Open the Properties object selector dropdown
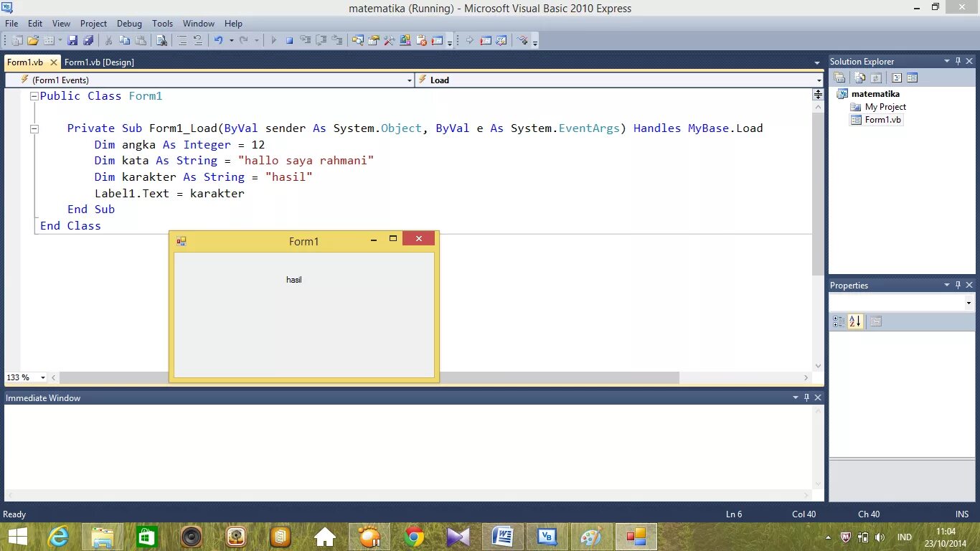 (969, 303)
